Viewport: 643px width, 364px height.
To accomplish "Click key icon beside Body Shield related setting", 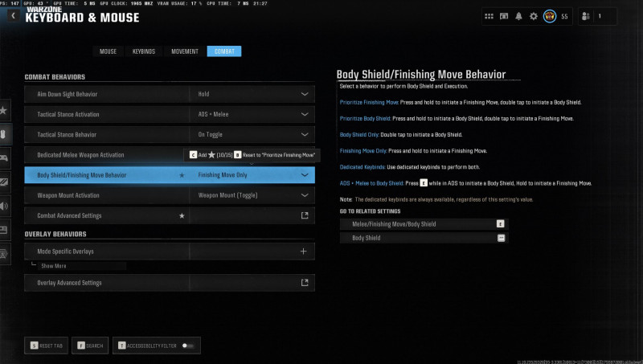I will 501,238.
